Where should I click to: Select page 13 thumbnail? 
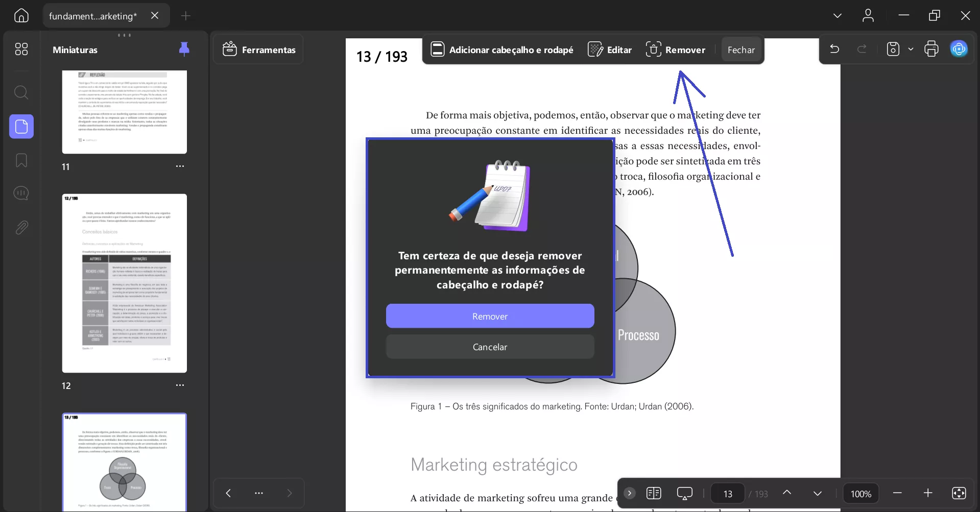tap(125, 462)
